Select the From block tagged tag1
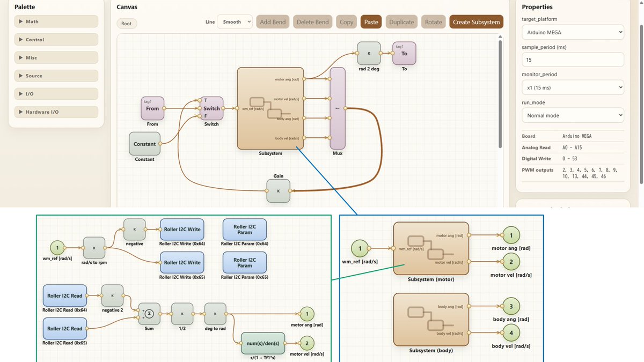This screenshot has height=362, width=644. (152, 108)
